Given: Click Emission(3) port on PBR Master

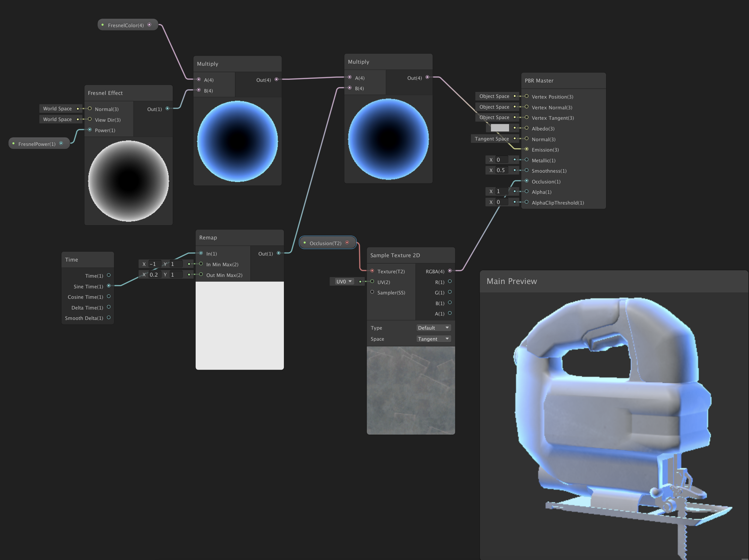Looking at the screenshot, I should (x=527, y=149).
